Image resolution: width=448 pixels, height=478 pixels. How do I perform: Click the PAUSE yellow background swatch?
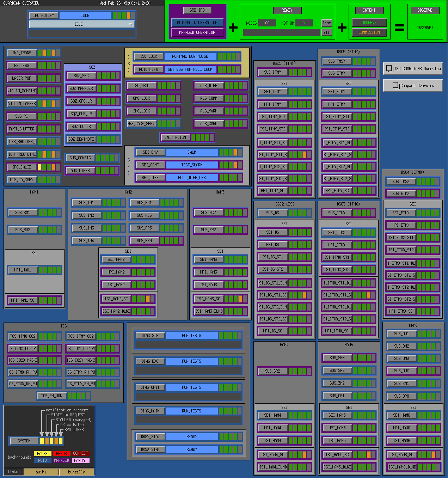point(42,454)
